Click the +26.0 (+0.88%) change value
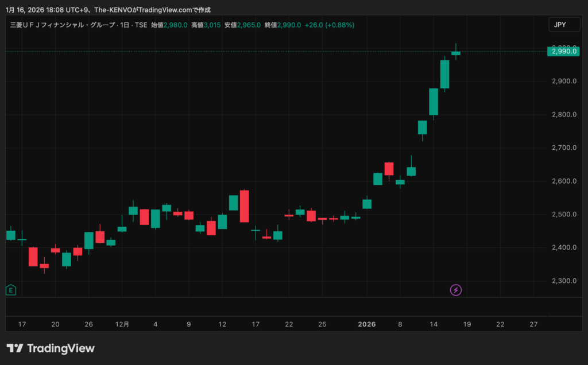Viewport: 588px width, 365px height. 329,25
